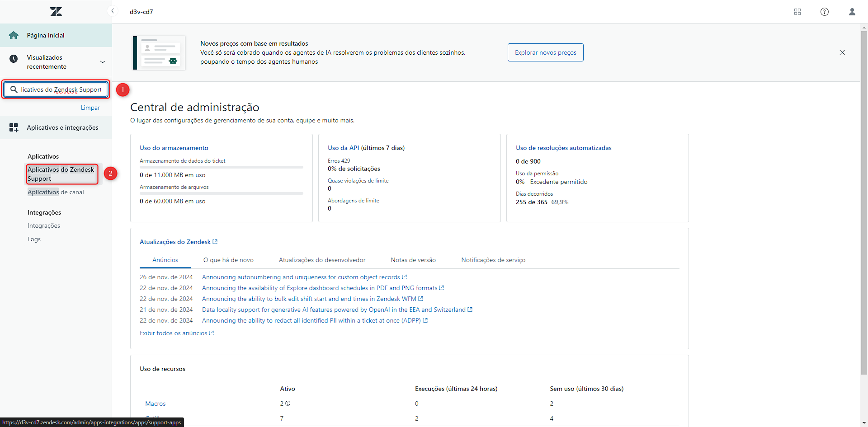Open data locality generative AI announcement
The image size is (868, 427).
(x=337, y=310)
